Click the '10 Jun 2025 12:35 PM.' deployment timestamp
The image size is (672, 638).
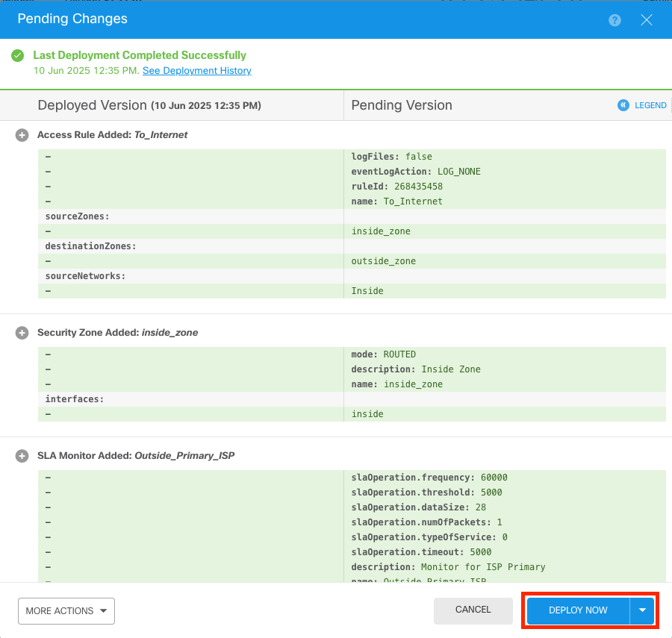(x=87, y=71)
